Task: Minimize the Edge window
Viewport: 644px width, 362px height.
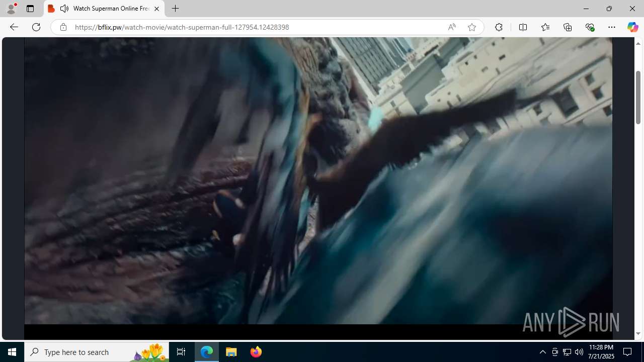Action: (x=586, y=9)
